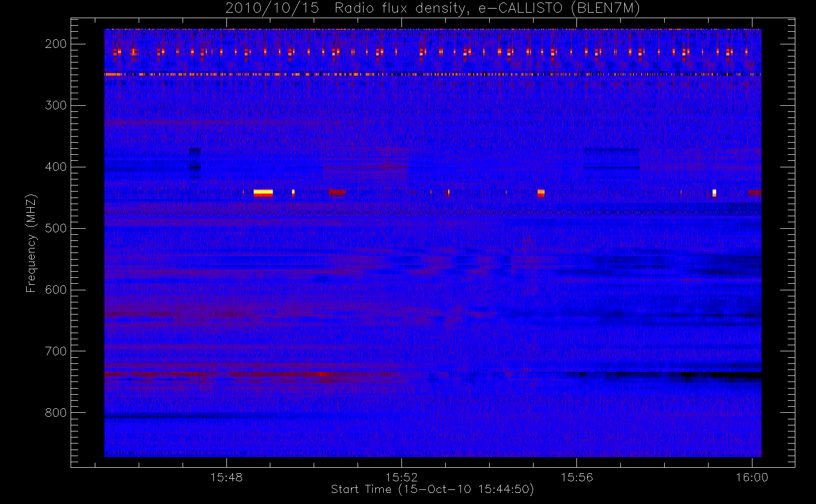Select the 500 frequency tick label

coord(56,228)
